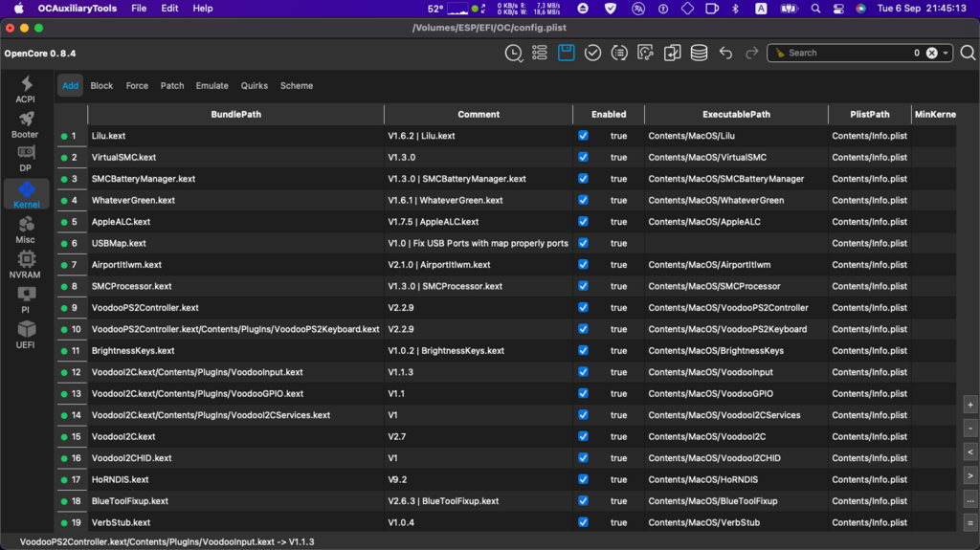Click the plus button to add row
This screenshot has height=550, width=980.
click(970, 405)
